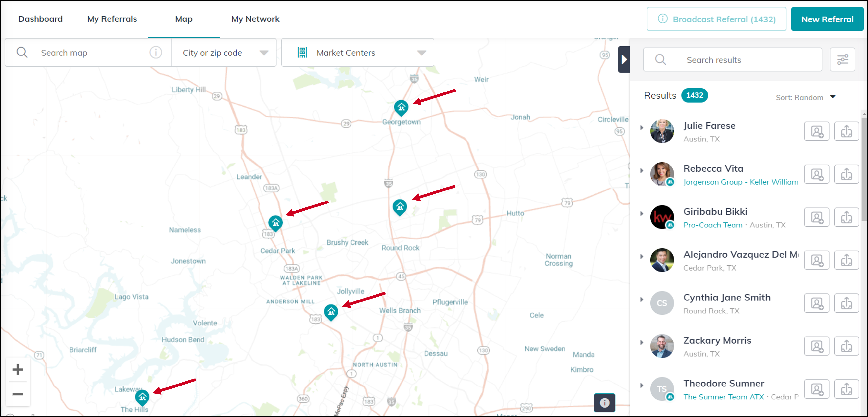Expand Rebecca Vita result row

pos(642,170)
